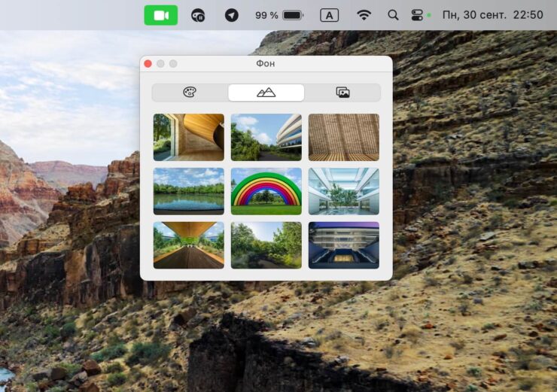Select the wooden slat wall background thumbnail
This screenshot has width=557, height=392.
[x=343, y=137]
